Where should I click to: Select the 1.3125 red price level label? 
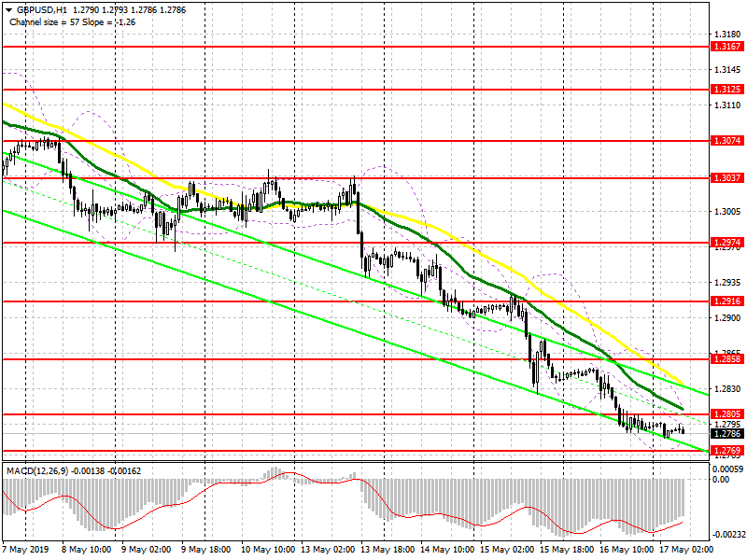click(727, 89)
